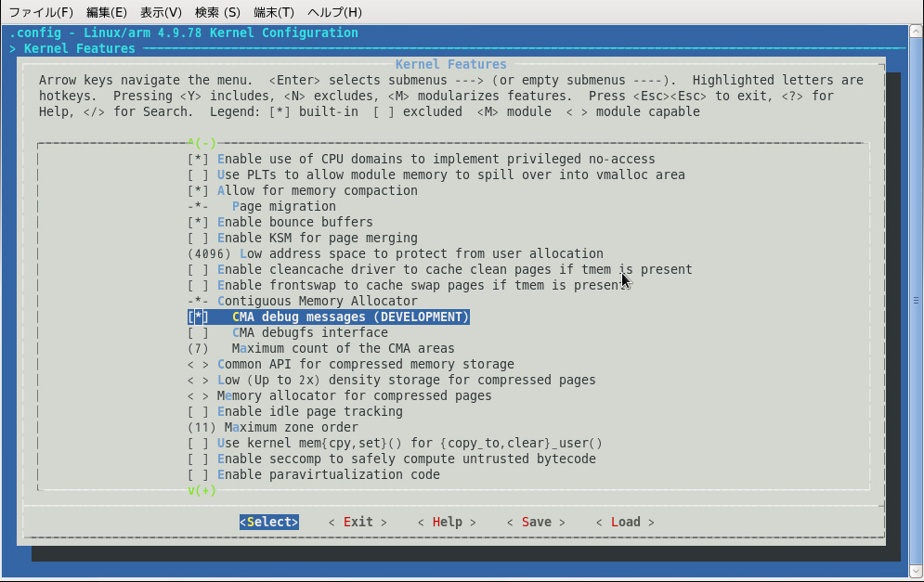Screen dimensions: 924x582
Task: Click terminal scrollbar down arrow
Action: (x=916, y=571)
